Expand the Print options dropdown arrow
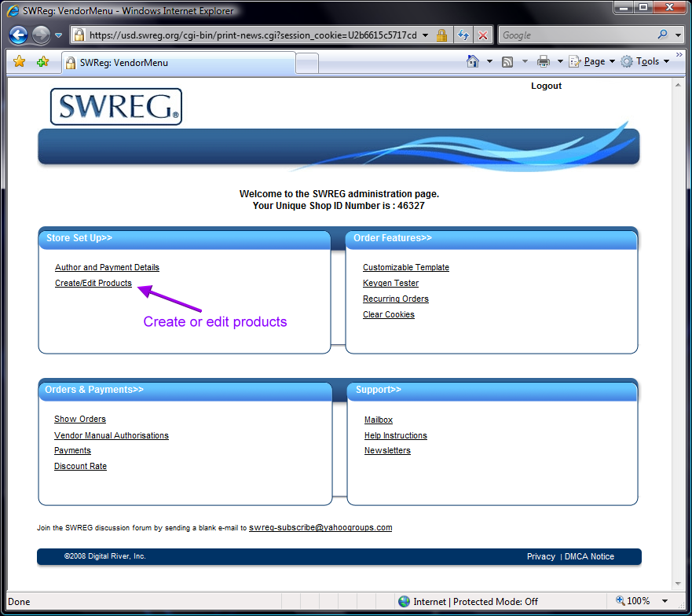692x616 pixels. tap(560, 61)
